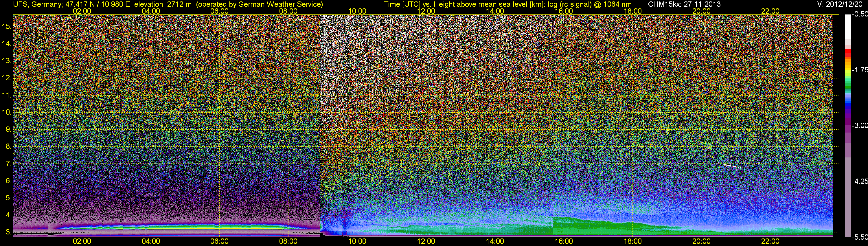Click the 02:00 label on the bottom time axis
Viewport: 868px width, 246px height.
[x=82, y=241]
